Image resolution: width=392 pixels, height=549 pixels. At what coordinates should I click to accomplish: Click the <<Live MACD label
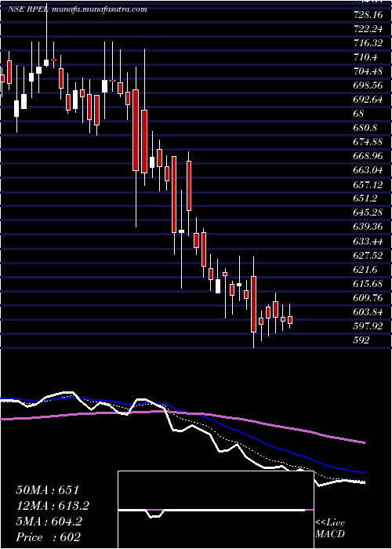pyautogui.click(x=330, y=529)
